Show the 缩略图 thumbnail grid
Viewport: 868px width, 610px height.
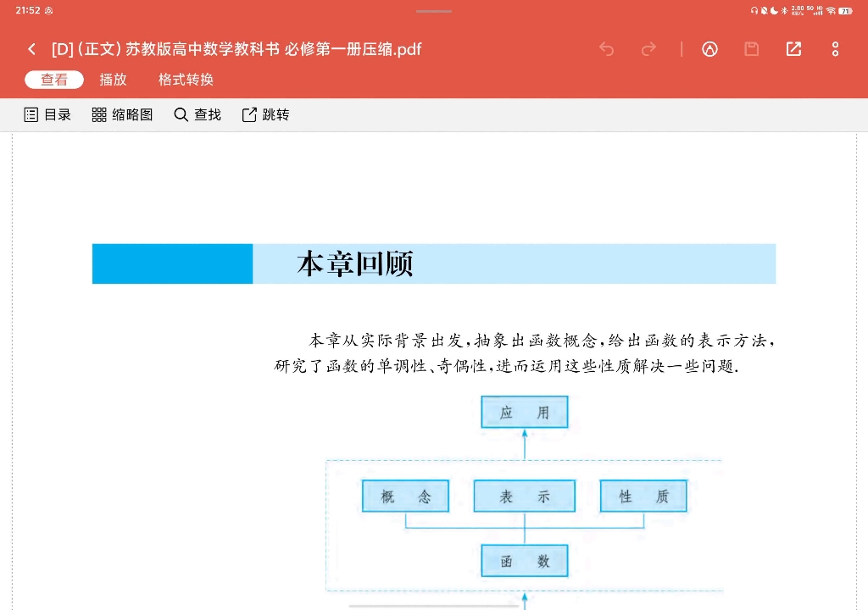pos(122,114)
